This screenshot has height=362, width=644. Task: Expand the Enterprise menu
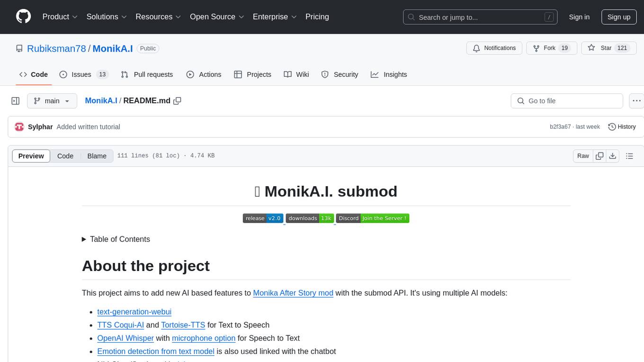point(275,17)
